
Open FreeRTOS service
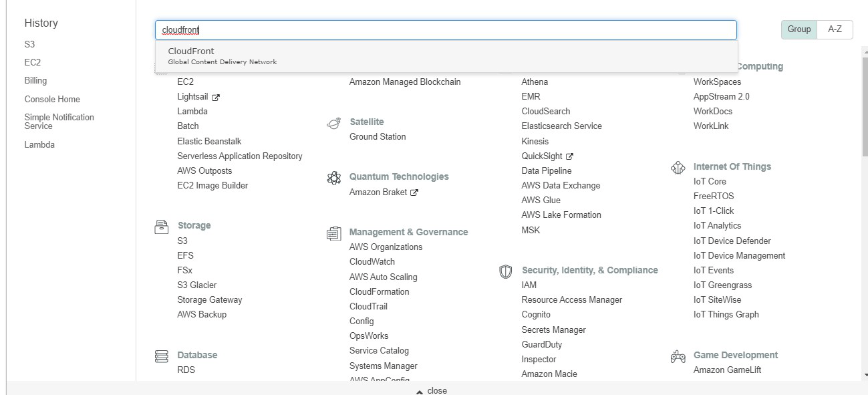(x=714, y=196)
